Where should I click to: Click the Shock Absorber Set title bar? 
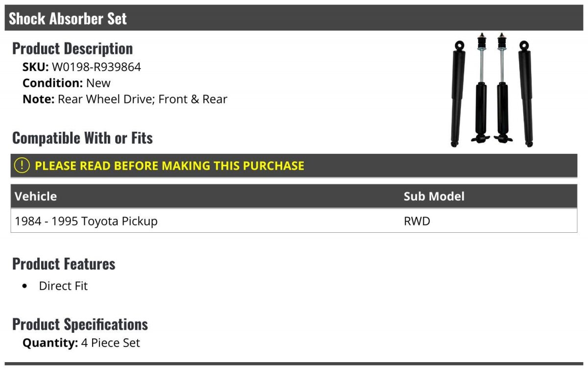(294, 18)
